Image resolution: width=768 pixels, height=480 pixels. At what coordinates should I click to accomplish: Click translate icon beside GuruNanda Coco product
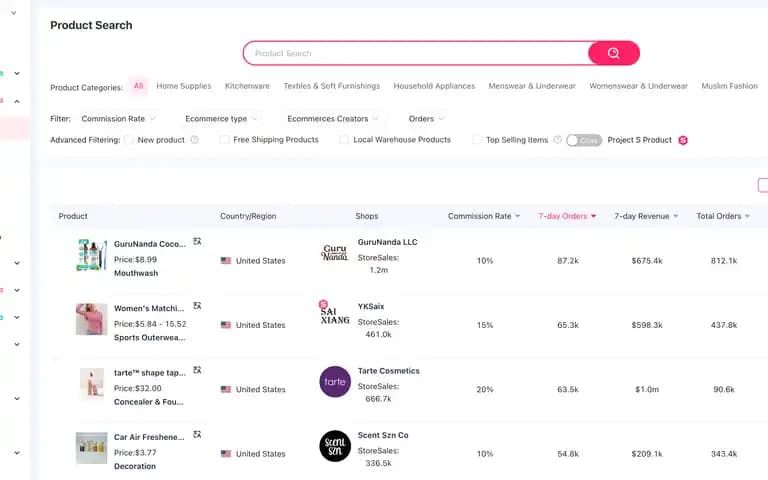197,241
